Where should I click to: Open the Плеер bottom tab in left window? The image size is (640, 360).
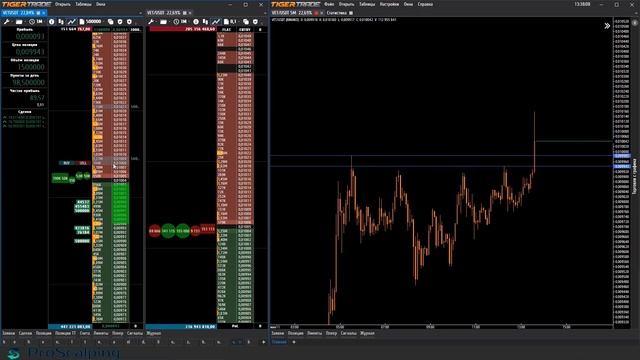coord(118,333)
